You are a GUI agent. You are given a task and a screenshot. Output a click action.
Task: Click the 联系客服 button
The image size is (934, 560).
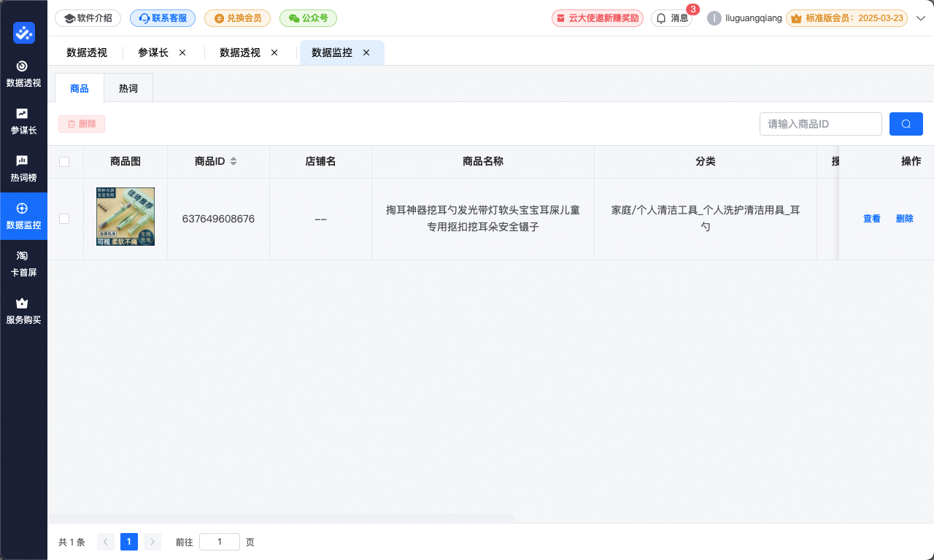tap(163, 18)
